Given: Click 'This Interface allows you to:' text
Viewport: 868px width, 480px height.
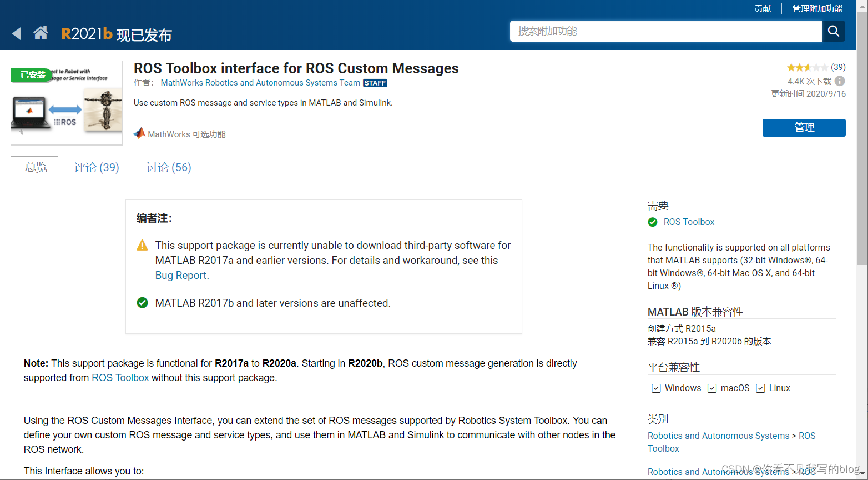Looking at the screenshot, I should [84, 471].
